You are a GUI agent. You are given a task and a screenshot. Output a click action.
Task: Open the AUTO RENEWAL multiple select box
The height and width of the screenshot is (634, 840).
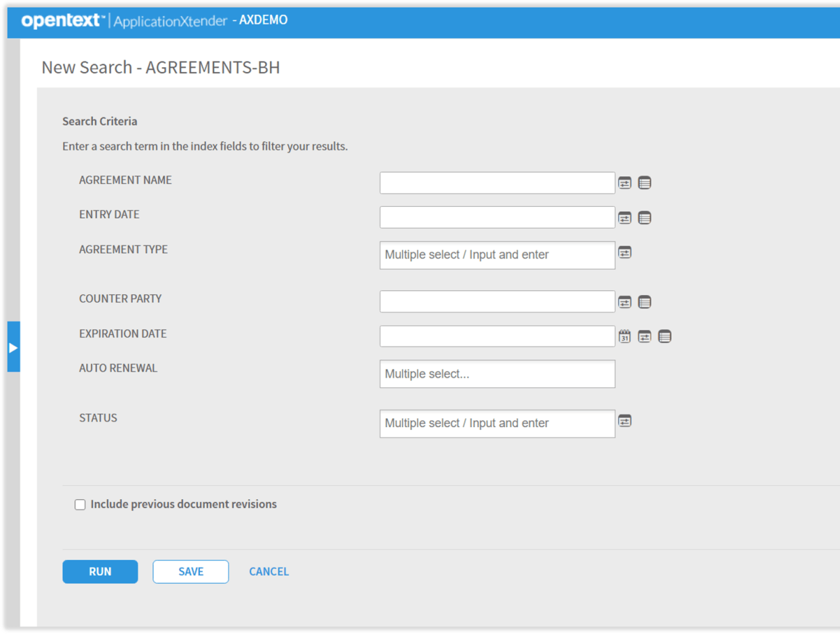tap(497, 374)
